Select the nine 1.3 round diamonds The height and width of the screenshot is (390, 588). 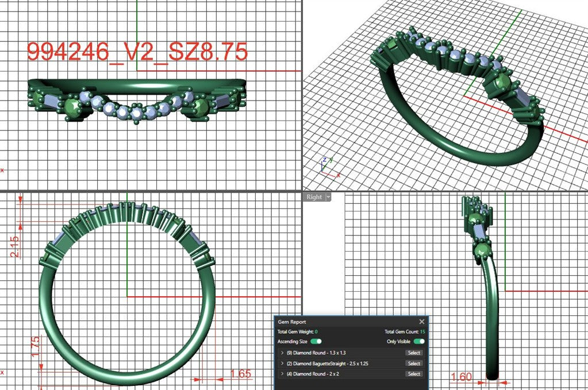pos(414,353)
